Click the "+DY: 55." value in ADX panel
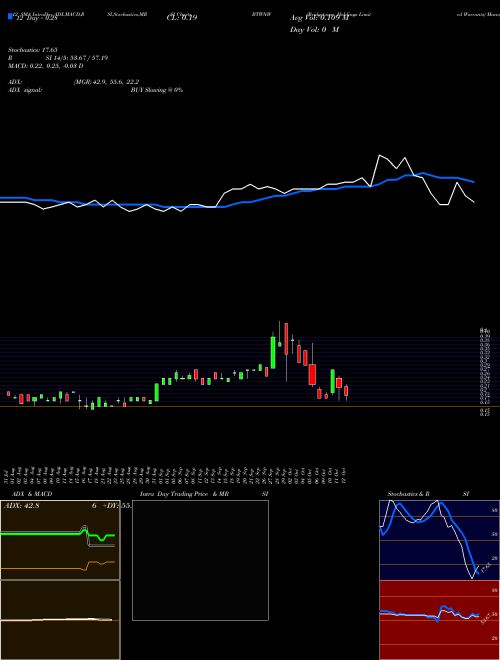500x660 pixels. tap(117, 506)
